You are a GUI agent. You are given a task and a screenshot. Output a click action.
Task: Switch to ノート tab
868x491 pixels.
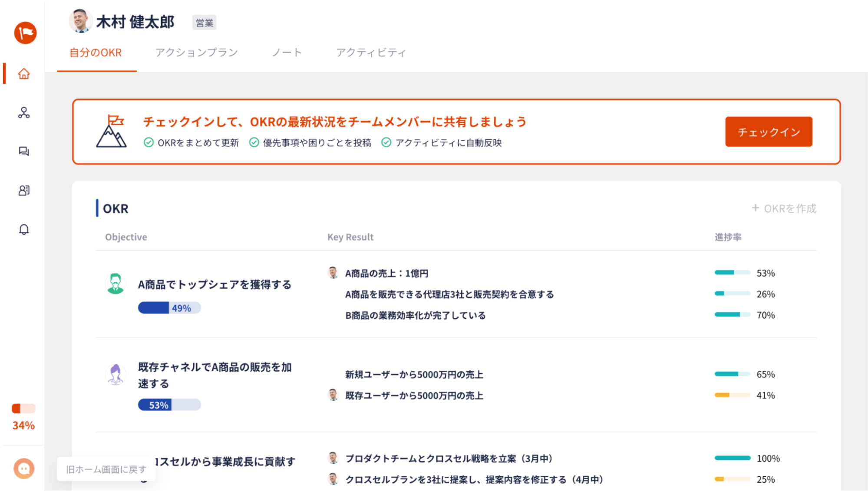[x=287, y=53]
